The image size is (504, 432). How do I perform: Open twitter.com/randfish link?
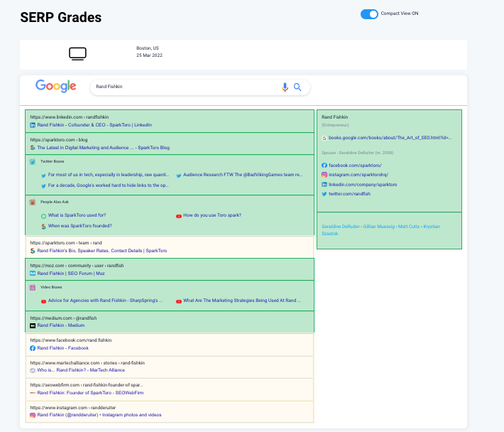[349, 194]
